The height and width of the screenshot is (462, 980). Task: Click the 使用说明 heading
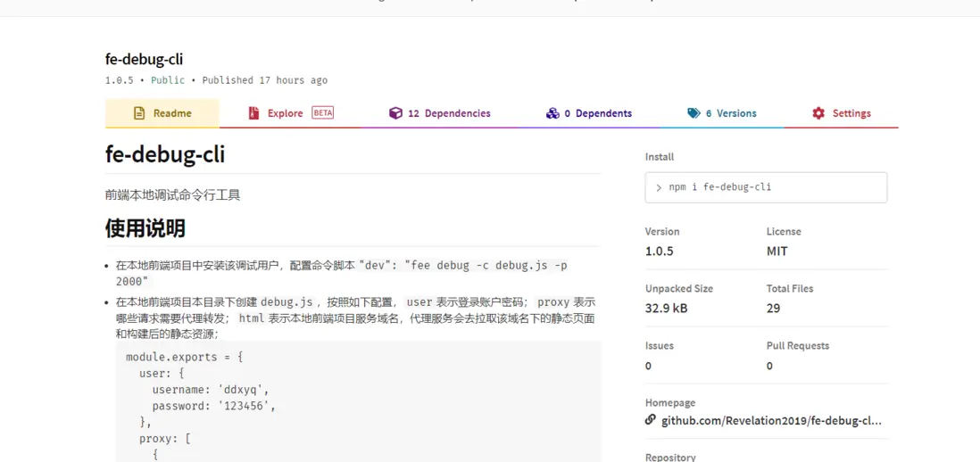(x=145, y=228)
